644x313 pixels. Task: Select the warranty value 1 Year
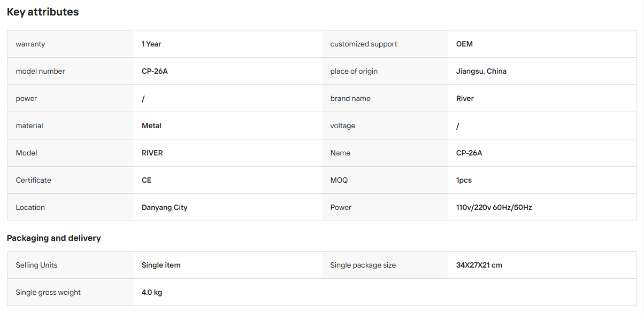(151, 44)
